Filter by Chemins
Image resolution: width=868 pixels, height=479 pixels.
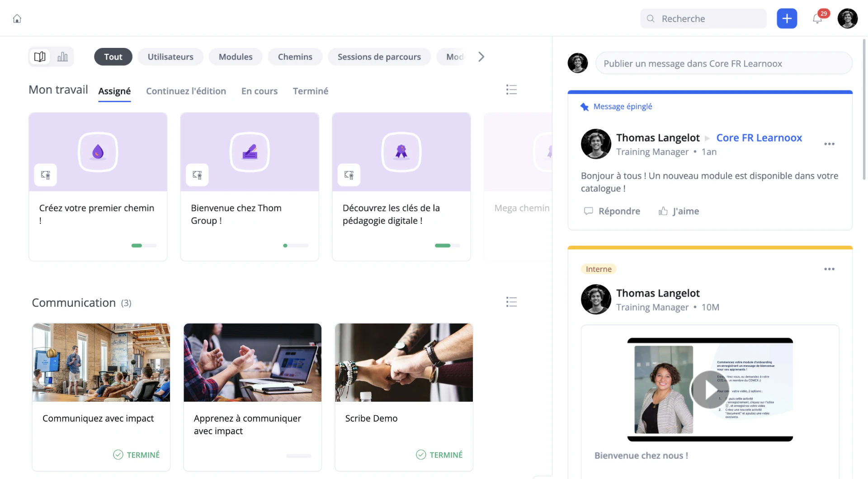[x=295, y=56]
